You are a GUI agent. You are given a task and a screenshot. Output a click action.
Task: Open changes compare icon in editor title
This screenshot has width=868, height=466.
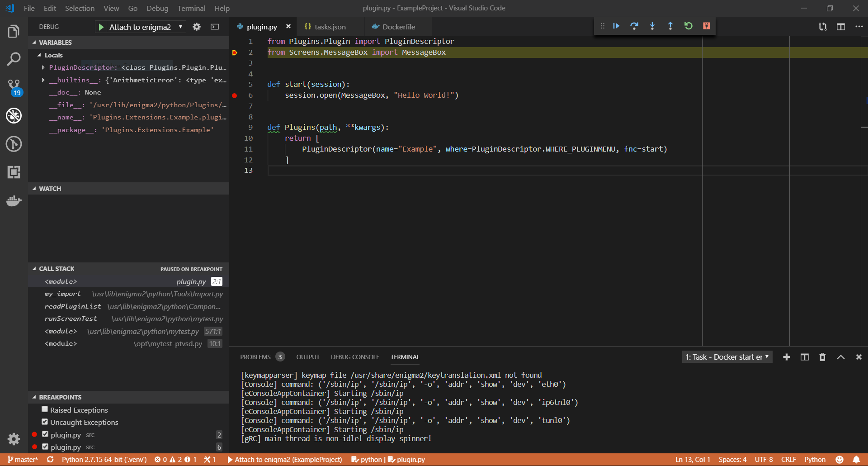coord(823,27)
